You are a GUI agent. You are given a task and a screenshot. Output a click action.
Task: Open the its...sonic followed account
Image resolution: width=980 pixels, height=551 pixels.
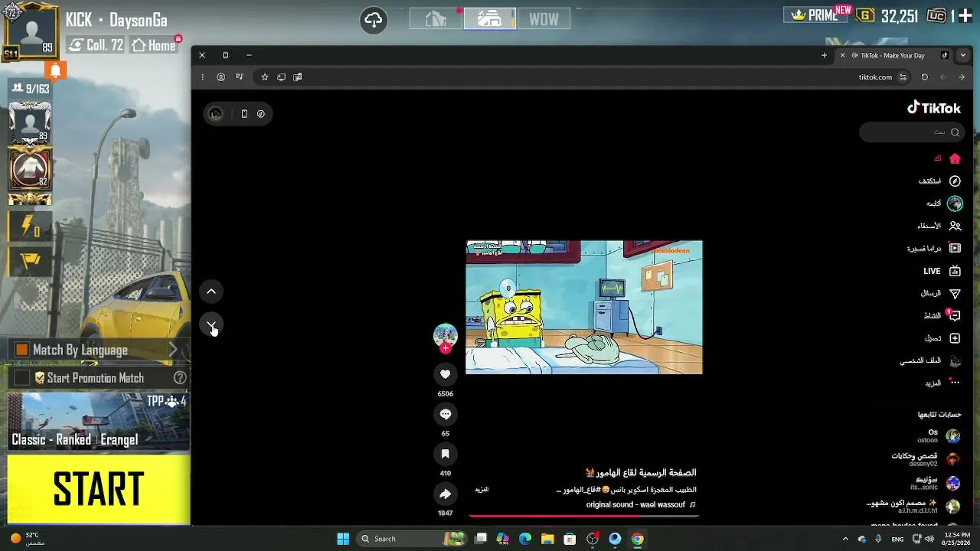(x=935, y=483)
